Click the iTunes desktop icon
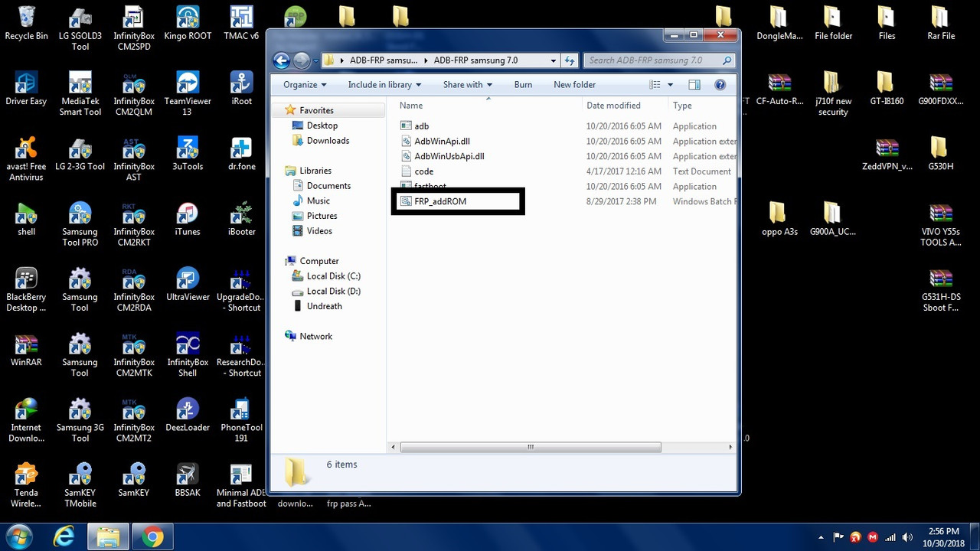This screenshot has width=980, height=551. pyautogui.click(x=188, y=219)
